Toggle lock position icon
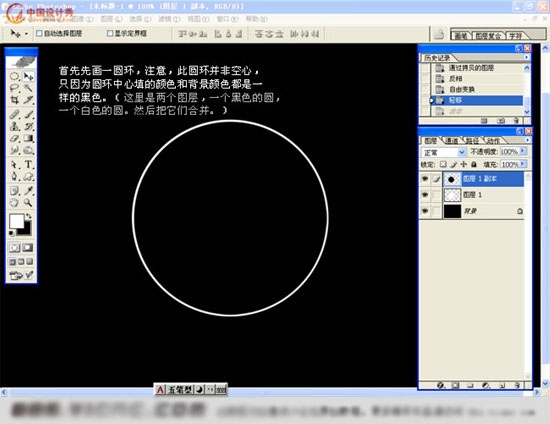Image resolution: width=550 pixels, height=424 pixels. point(464,164)
